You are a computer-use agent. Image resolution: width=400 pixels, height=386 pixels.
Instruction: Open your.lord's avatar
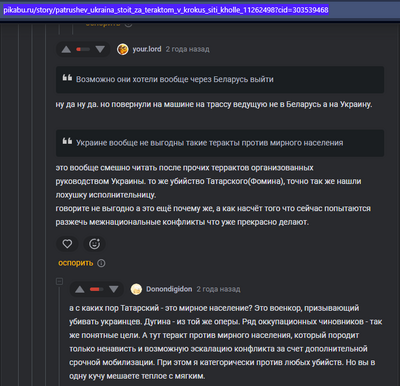[x=123, y=49]
